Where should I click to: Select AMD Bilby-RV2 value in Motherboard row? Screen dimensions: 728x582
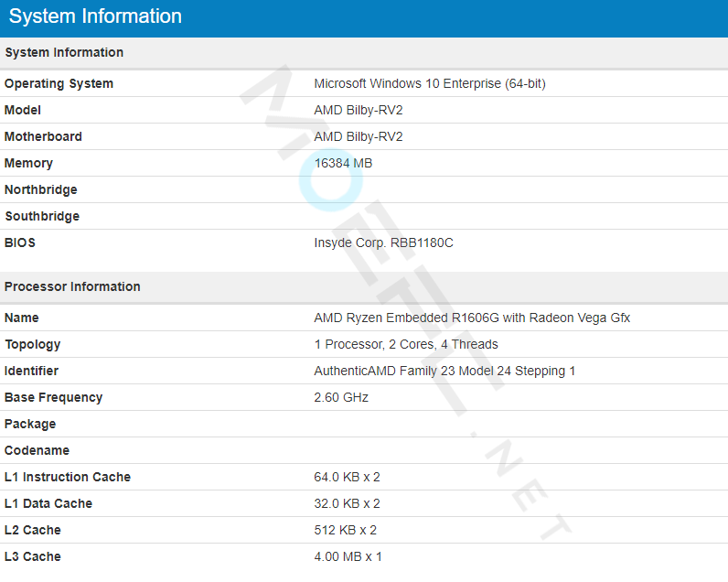[x=359, y=136]
